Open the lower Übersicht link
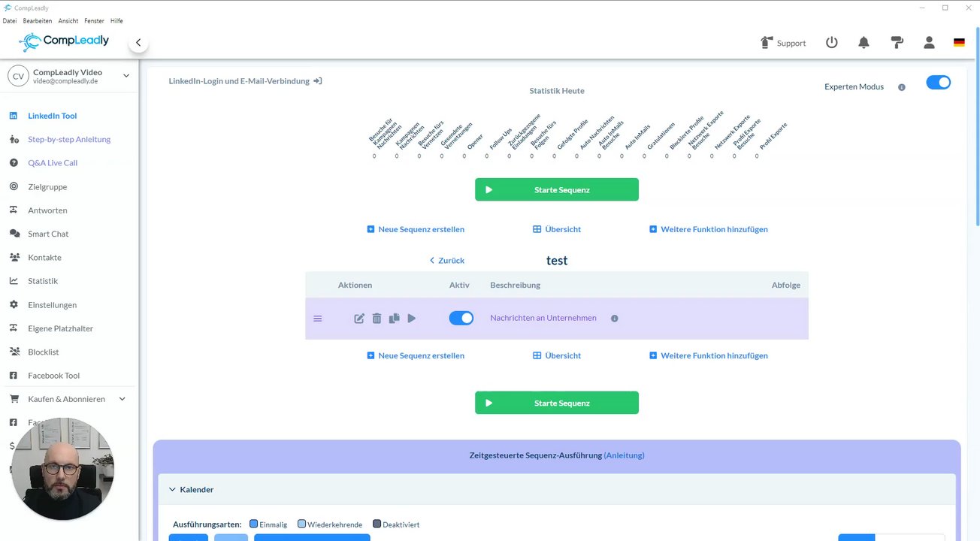This screenshot has height=541, width=980. [557, 355]
